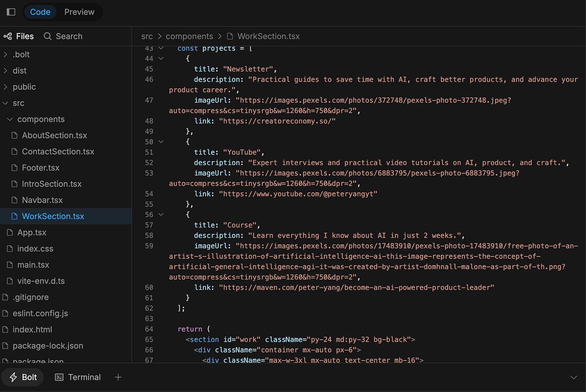Click the maven.com link string line 60
Image resolution: width=586 pixels, height=392 pixels.
tap(357, 287)
